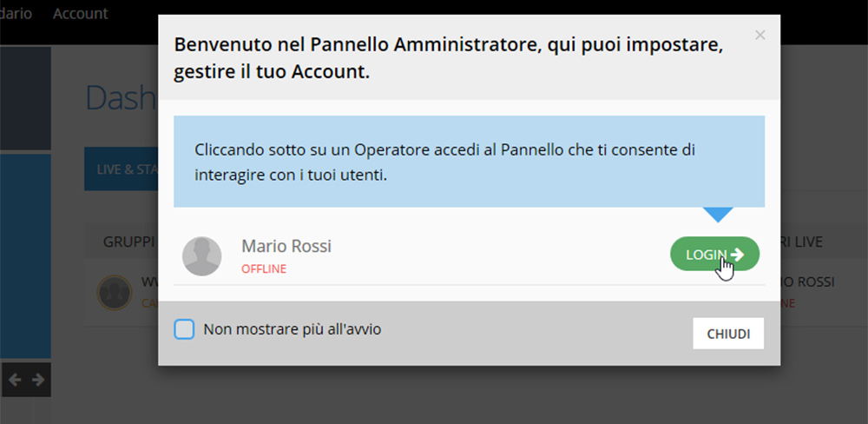Click the white arrow inside the LOGIN button

coord(737,255)
